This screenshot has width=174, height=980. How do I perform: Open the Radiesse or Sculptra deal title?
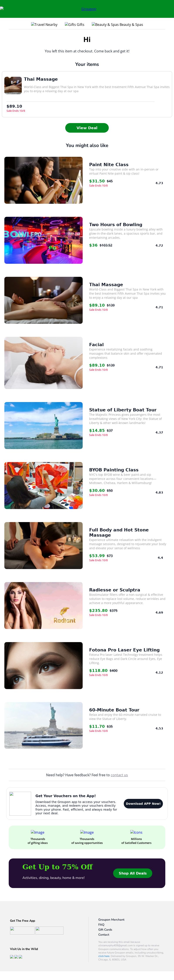[x=114, y=590]
